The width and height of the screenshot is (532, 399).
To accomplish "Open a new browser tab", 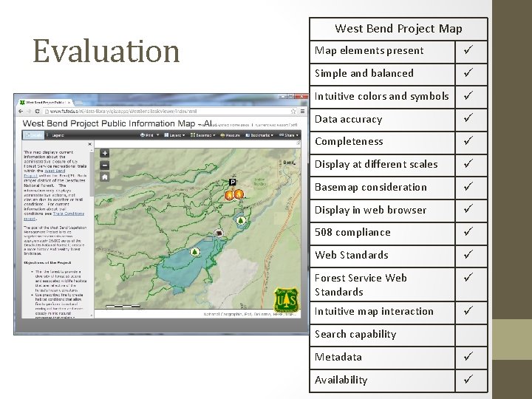I will [x=78, y=102].
